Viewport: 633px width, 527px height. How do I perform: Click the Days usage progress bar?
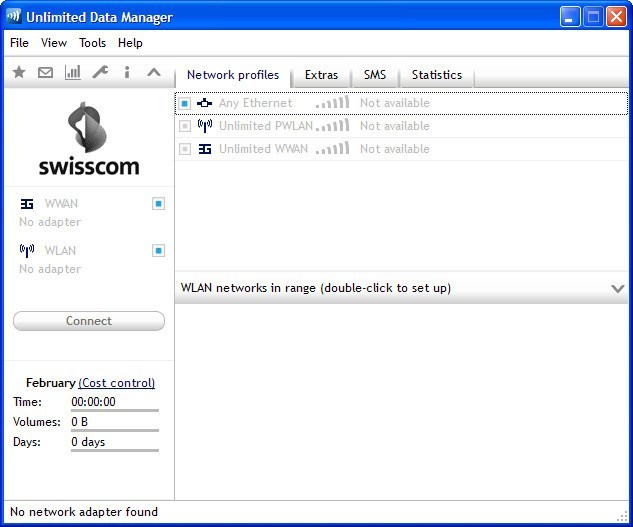pyautogui.click(x=115, y=450)
